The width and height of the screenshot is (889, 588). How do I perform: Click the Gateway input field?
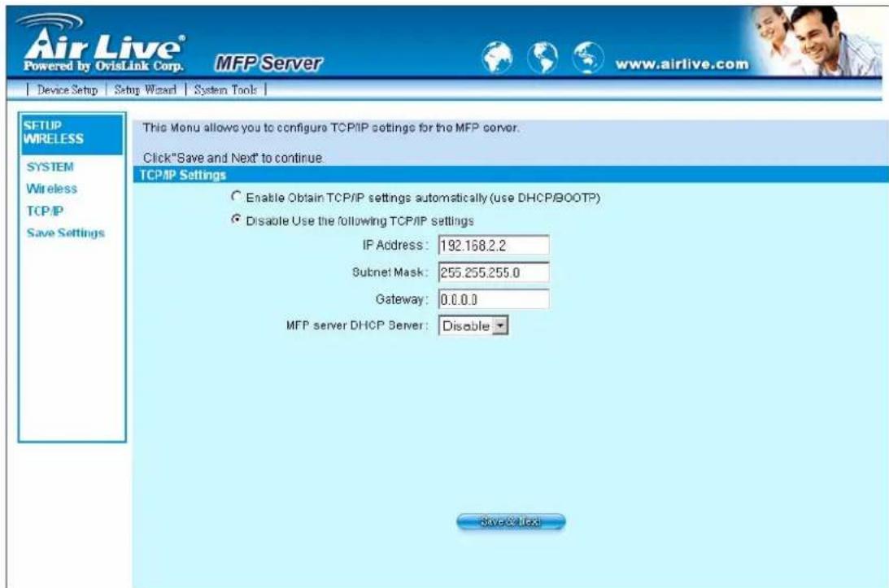(x=493, y=299)
